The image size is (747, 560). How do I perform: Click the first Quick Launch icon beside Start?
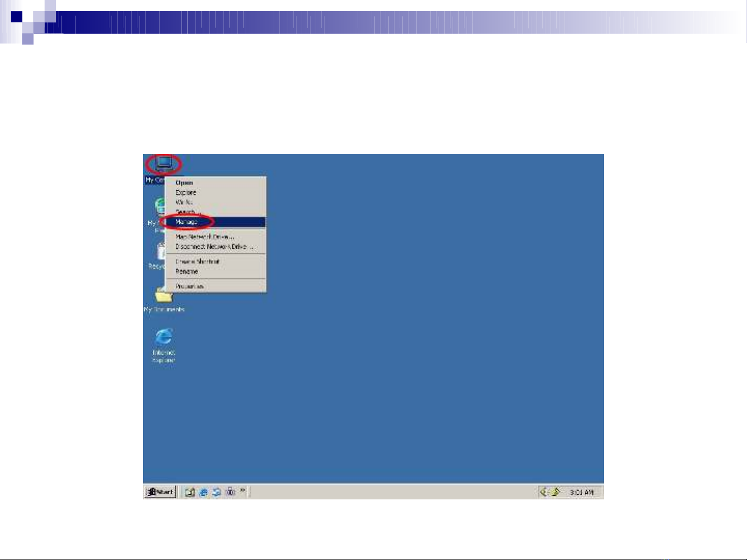click(x=190, y=492)
